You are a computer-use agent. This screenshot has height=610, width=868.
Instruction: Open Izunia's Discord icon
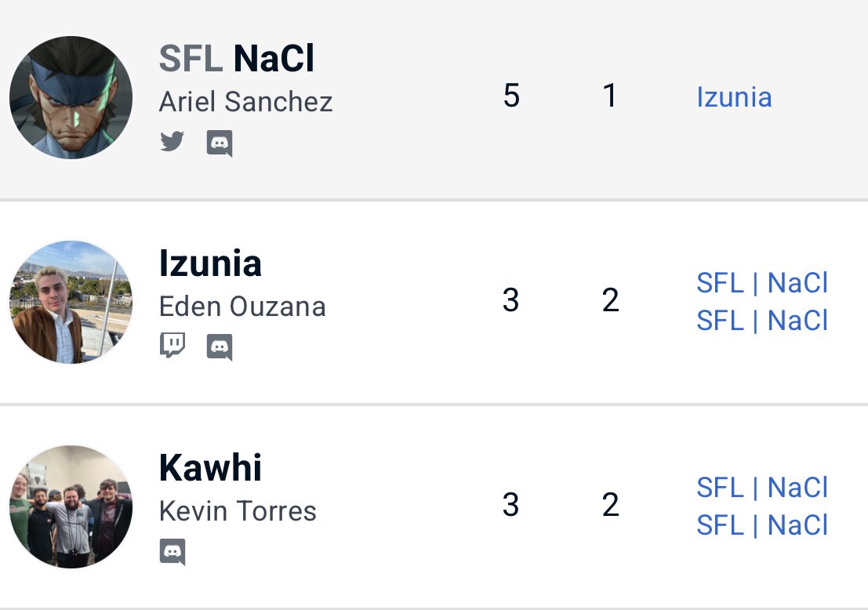pos(220,347)
